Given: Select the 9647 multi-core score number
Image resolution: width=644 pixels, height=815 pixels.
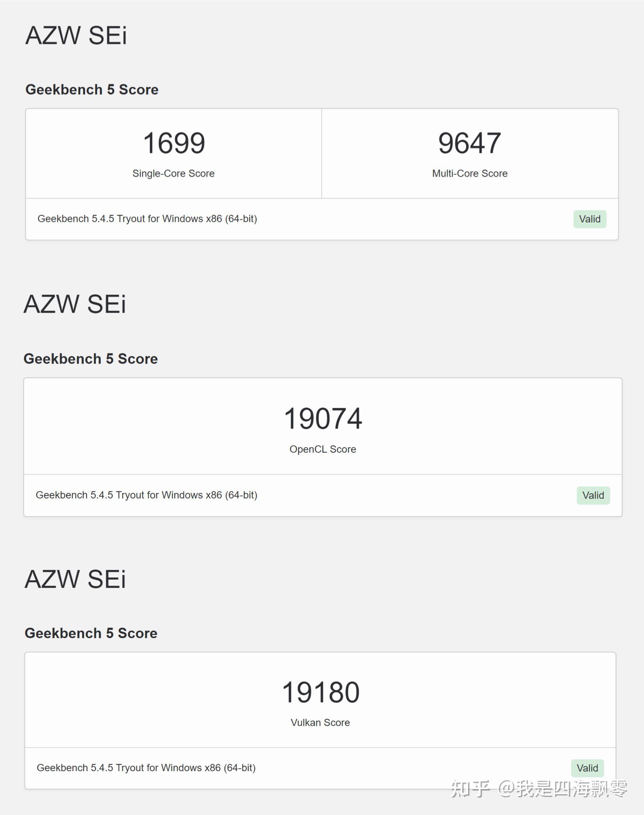Looking at the screenshot, I should [x=470, y=143].
